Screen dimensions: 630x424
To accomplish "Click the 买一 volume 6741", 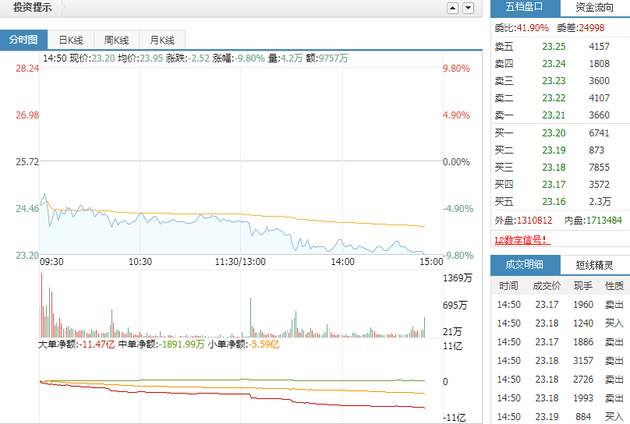I will coord(599,133).
